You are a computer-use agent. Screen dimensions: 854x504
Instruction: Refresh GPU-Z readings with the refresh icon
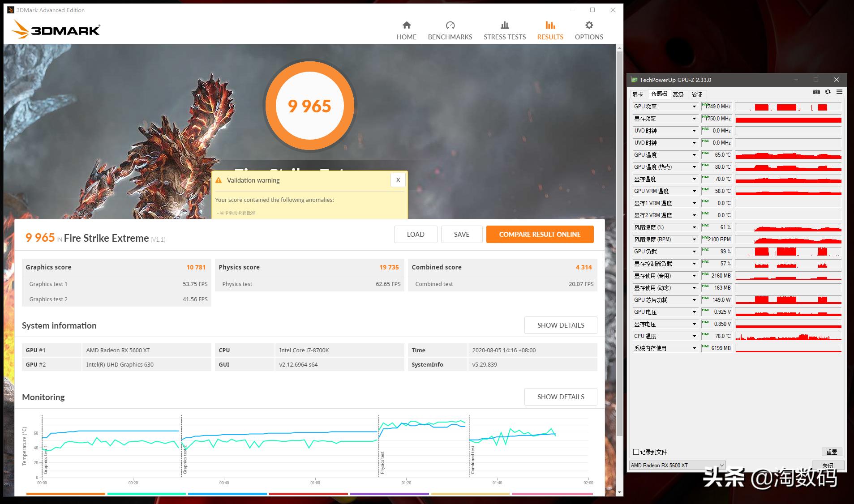coord(828,92)
